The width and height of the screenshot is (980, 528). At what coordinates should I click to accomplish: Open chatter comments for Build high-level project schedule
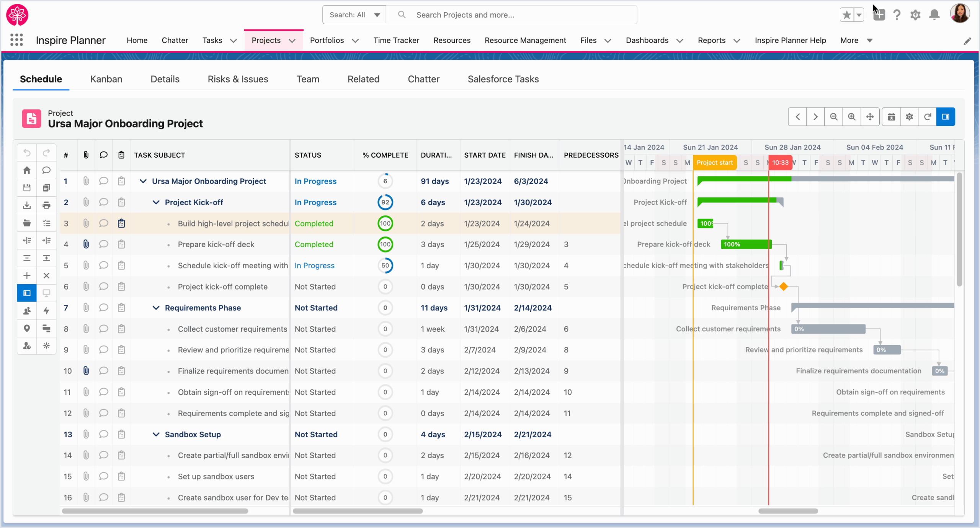[103, 223]
